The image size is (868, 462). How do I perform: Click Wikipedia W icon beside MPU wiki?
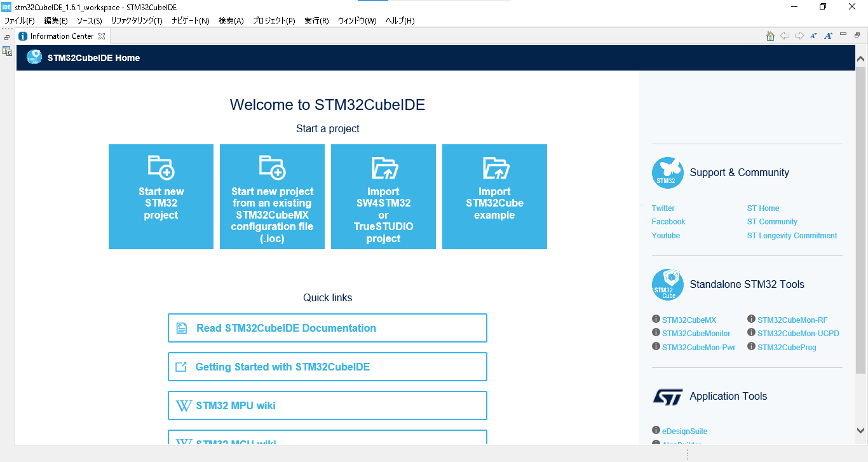pyautogui.click(x=184, y=405)
